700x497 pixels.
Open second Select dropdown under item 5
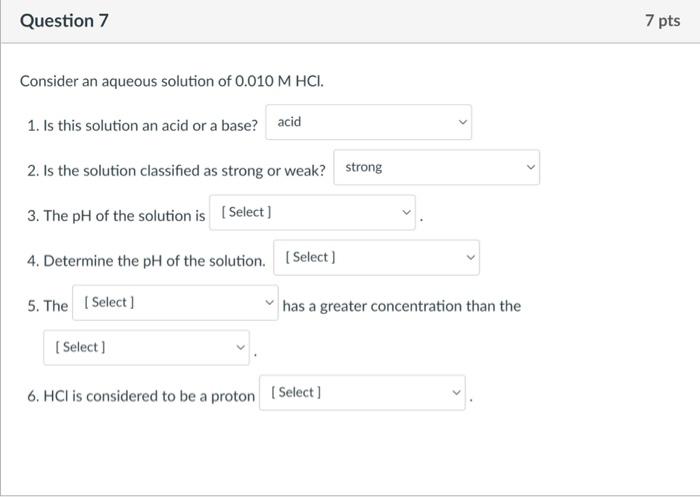[147, 348]
